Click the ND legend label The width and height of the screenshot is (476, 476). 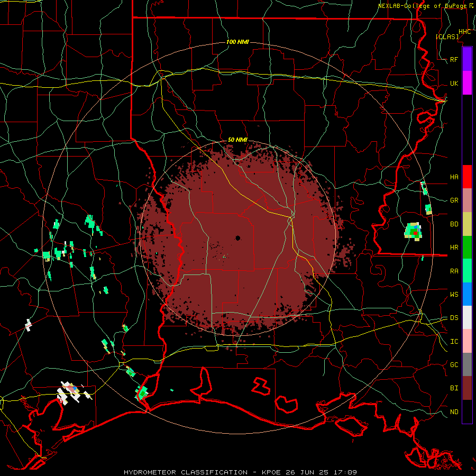pos(454,411)
